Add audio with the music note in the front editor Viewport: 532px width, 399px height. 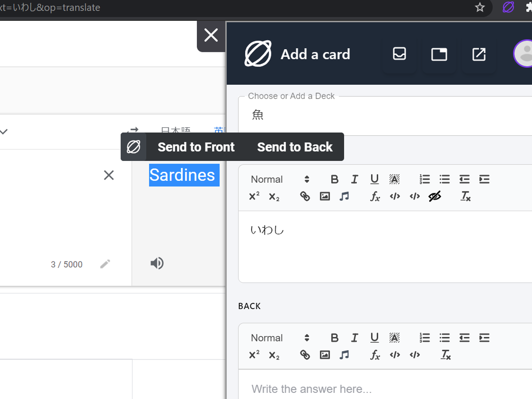click(344, 196)
